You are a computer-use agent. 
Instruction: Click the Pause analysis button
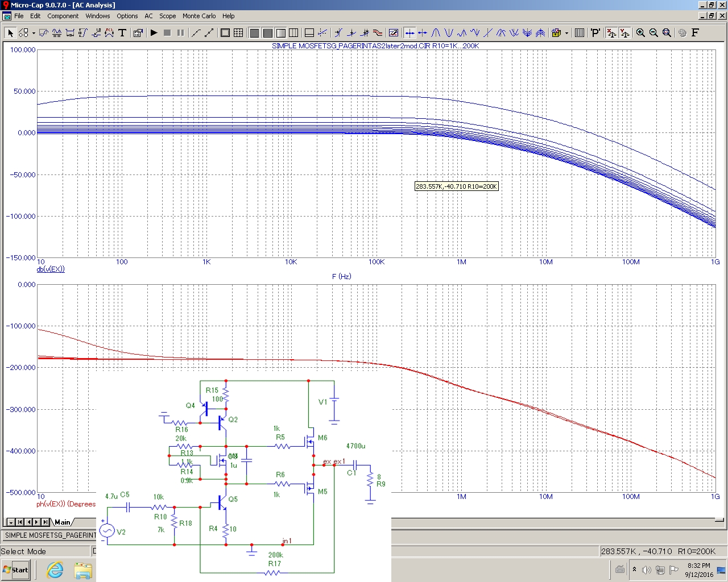click(x=180, y=33)
